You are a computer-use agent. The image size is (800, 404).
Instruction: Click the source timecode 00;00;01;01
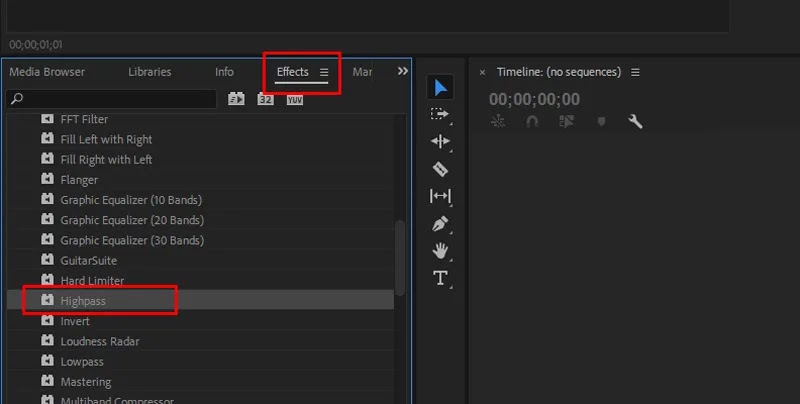(36, 44)
